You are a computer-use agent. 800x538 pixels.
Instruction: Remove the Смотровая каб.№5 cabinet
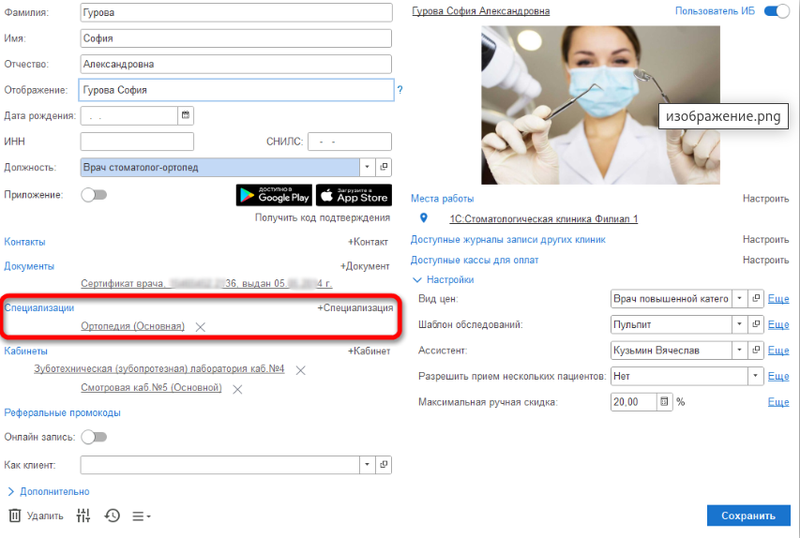[x=237, y=389]
